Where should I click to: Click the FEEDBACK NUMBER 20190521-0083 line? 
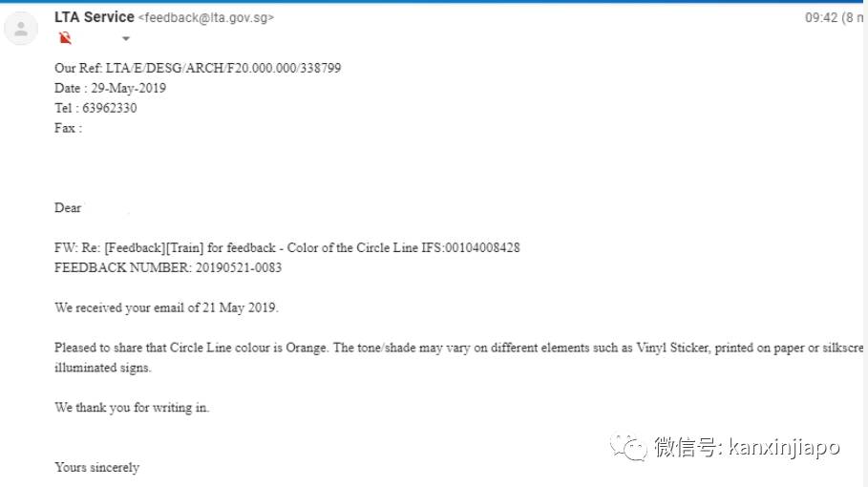click(168, 267)
